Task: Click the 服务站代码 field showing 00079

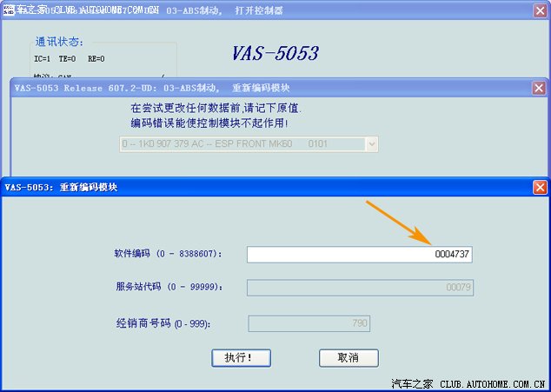Action: click(x=360, y=287)
